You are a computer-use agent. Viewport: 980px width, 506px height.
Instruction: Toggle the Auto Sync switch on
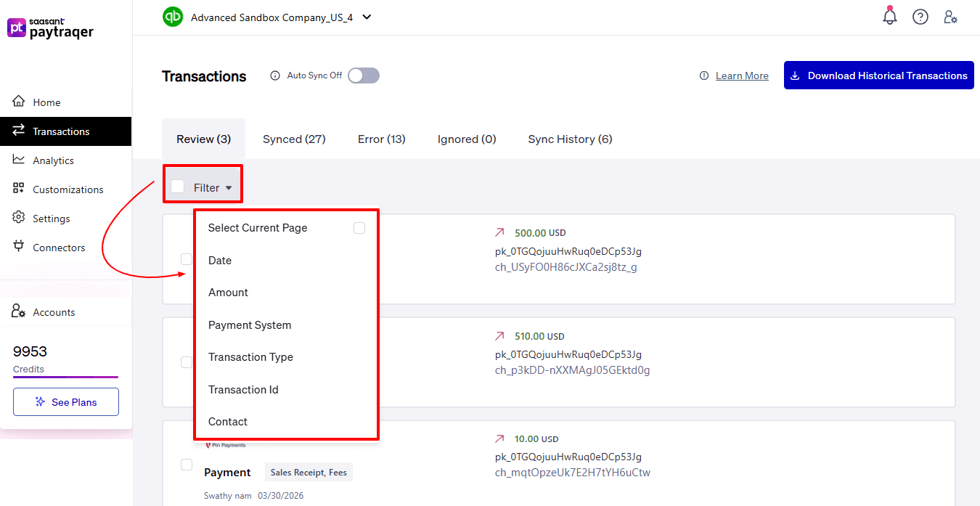pos(363,75)
